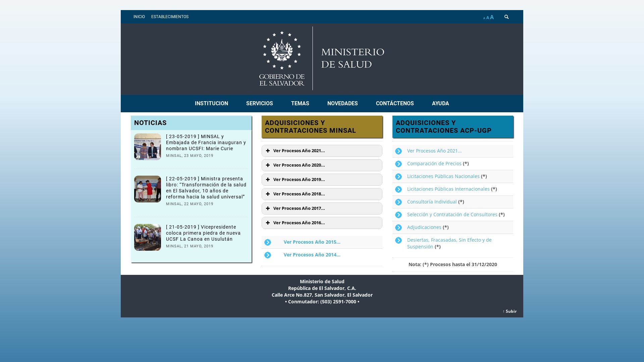Click arrow icon beside Ver Procesos Año 2014

268,255
